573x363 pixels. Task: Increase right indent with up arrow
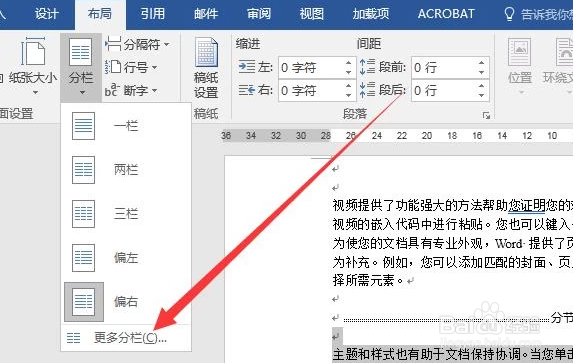349,86
